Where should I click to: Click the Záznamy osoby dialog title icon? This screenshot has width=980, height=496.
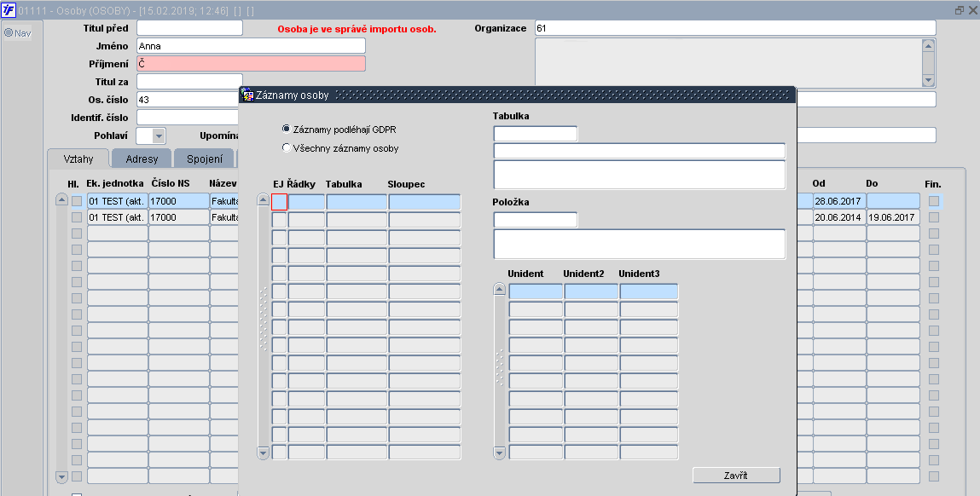pos(246,95)
